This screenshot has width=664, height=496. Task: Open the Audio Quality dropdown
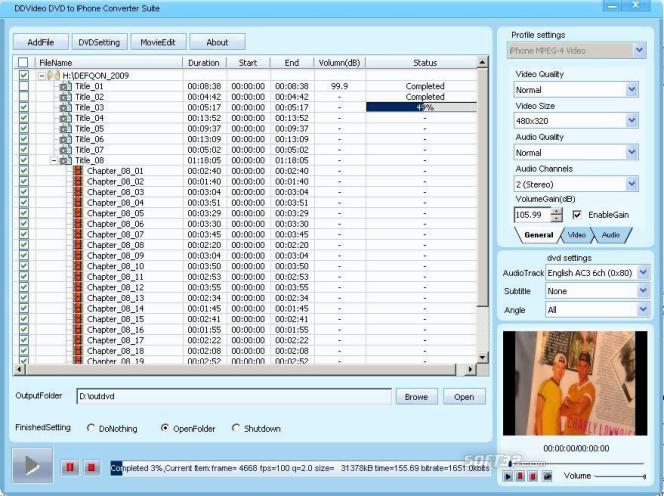pos(632,152)
